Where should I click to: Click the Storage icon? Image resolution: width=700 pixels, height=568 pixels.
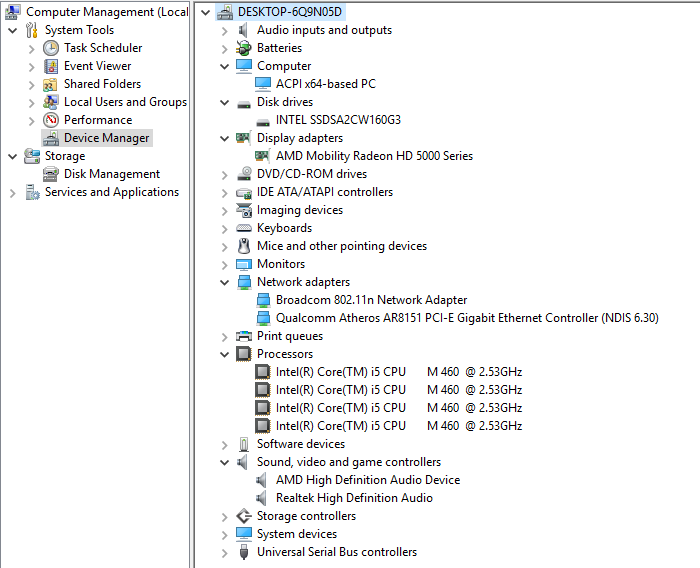[x=32, y=156]
